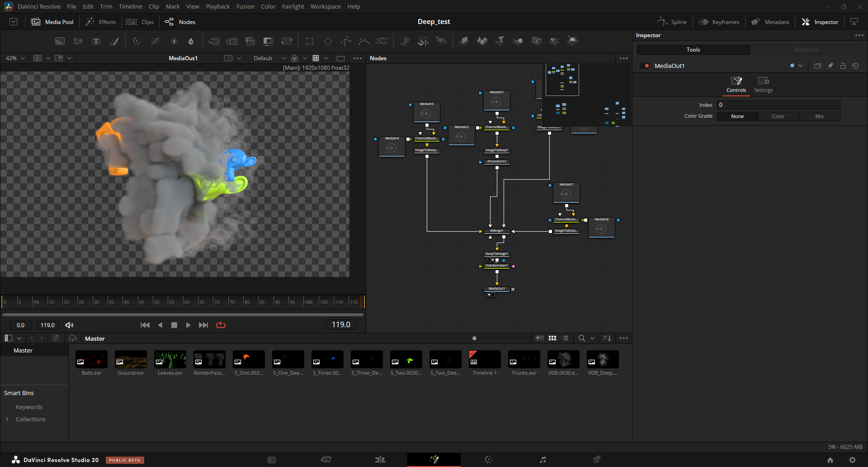The width and height of the screenshot is (868, 467).
Task: Open the Fusion page icon at bottom
Action: coord(434,459)
